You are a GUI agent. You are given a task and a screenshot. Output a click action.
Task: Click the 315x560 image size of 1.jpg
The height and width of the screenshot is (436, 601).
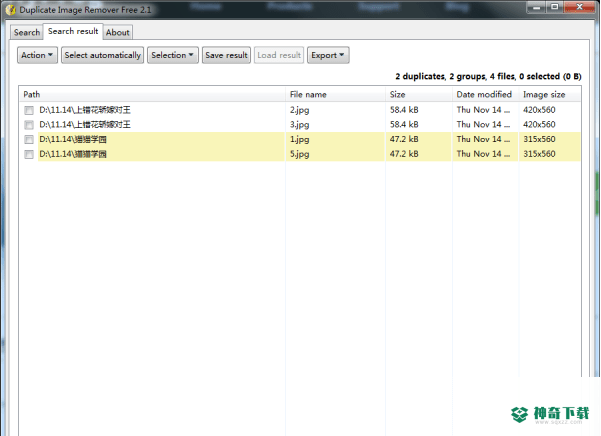(x=539, y=139)
